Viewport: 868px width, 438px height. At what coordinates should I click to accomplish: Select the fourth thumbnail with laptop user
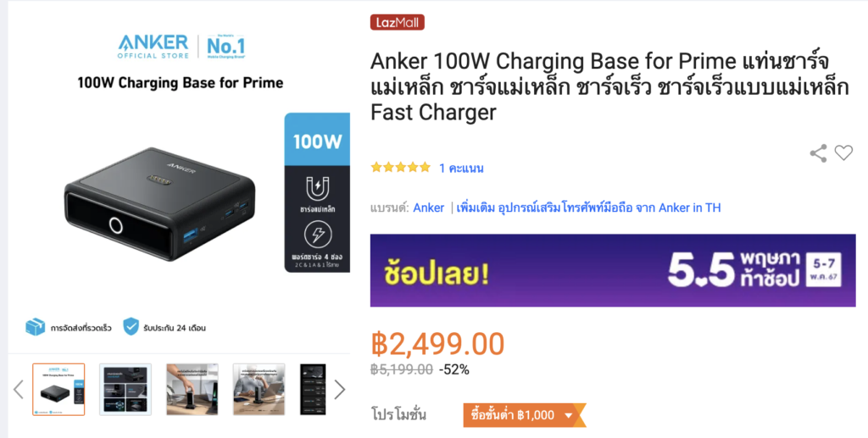click(x=259, y=390)
